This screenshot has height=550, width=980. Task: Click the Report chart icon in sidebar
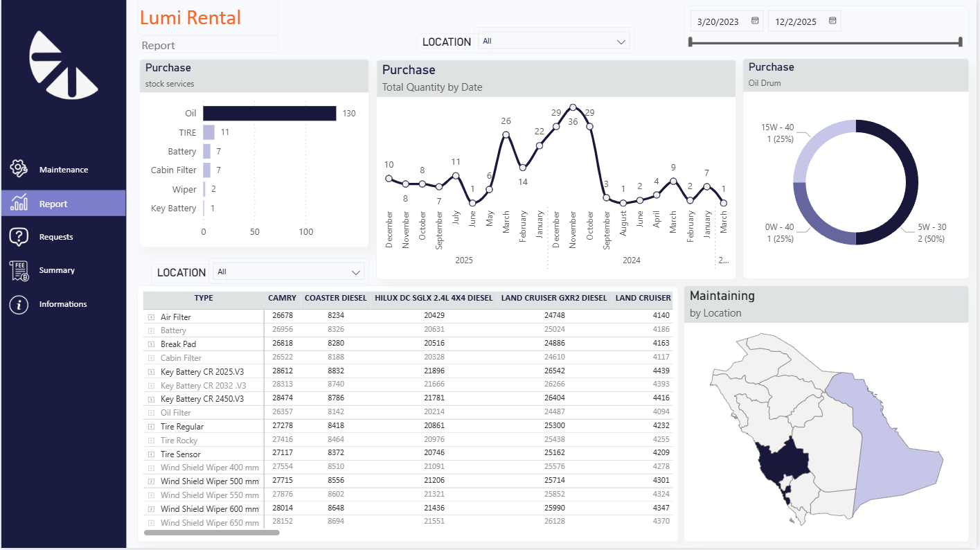(19, 203)
